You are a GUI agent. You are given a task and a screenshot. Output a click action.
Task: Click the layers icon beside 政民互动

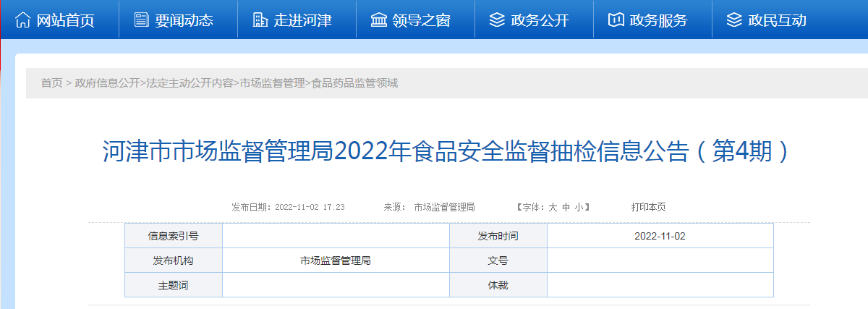[x=734, y=20]
